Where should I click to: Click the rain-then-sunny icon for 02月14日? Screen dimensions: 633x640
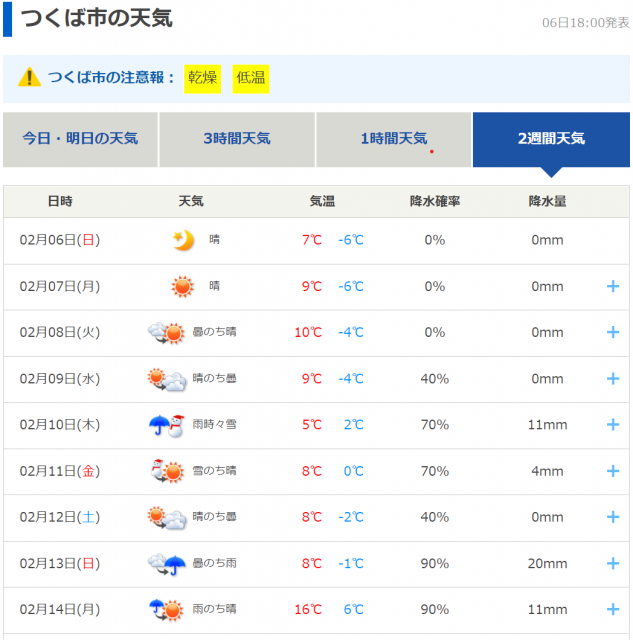(x=166, y=609)
